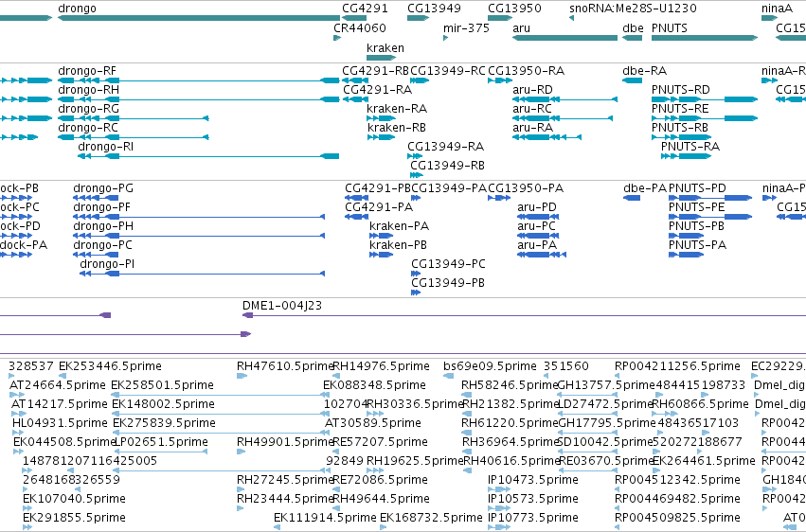Select protein PNUTS-PB
This screenshot has width=806, height=532.
pos(696,226)
